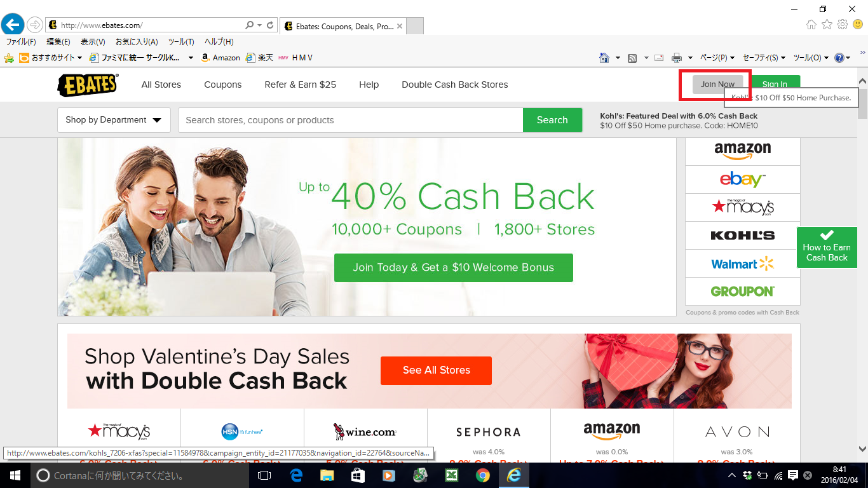Click the See All Stores button
This screenshot has width=868, height=488.
pyautogui.click(x=436, y=370)
